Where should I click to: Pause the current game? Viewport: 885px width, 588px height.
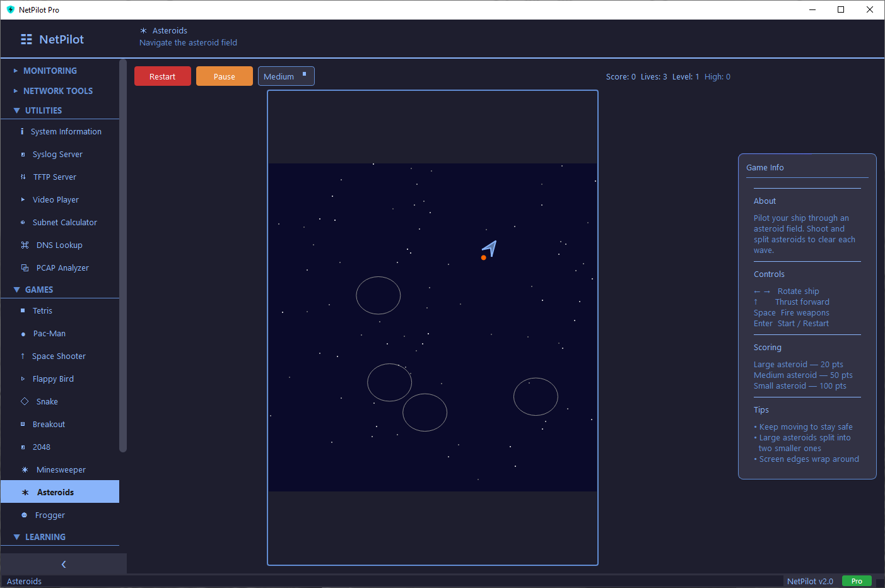click(x=225, y=76)
